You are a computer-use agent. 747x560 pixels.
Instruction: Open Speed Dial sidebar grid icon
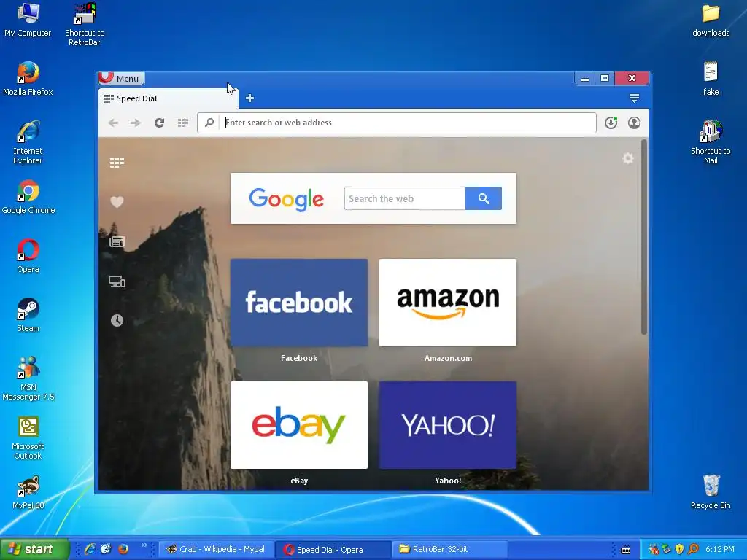pyautogui.click(x=117, y=163)
